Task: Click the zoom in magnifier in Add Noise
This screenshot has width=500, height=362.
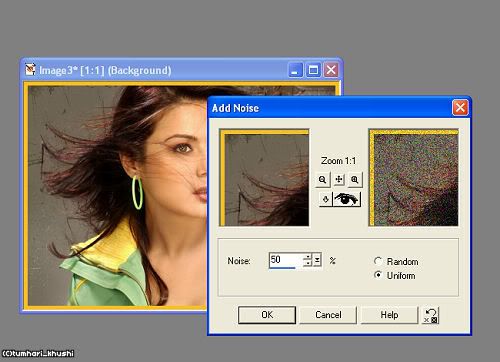Action: (355, 180)
